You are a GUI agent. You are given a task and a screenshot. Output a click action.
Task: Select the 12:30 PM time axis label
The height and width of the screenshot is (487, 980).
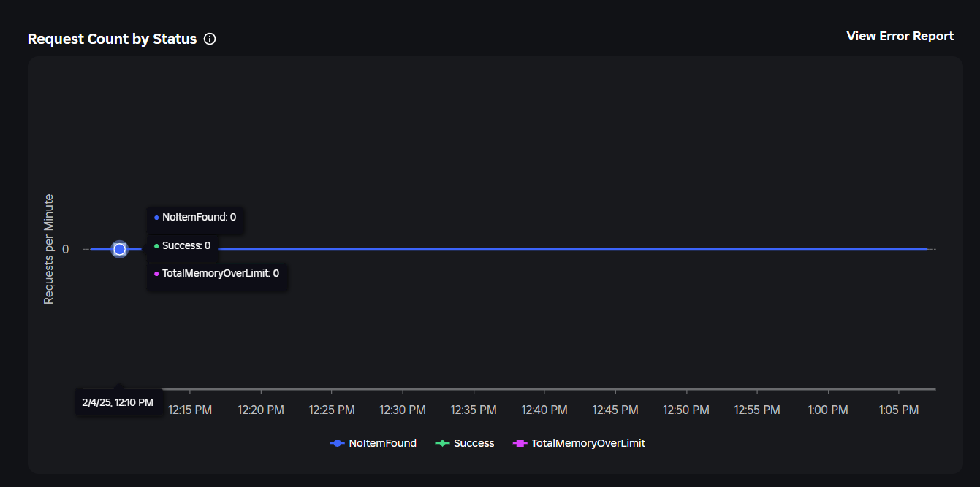tap(403, 410)
